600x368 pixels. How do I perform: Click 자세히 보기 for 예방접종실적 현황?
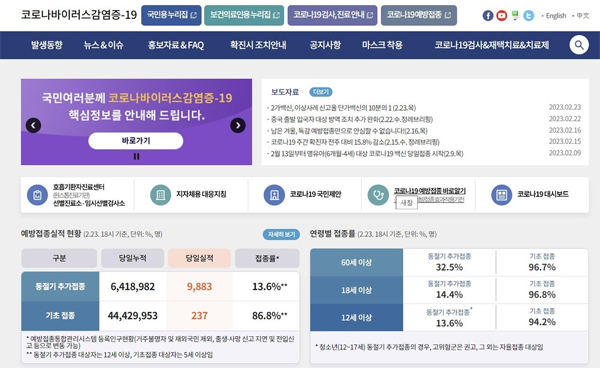point(281,234)
